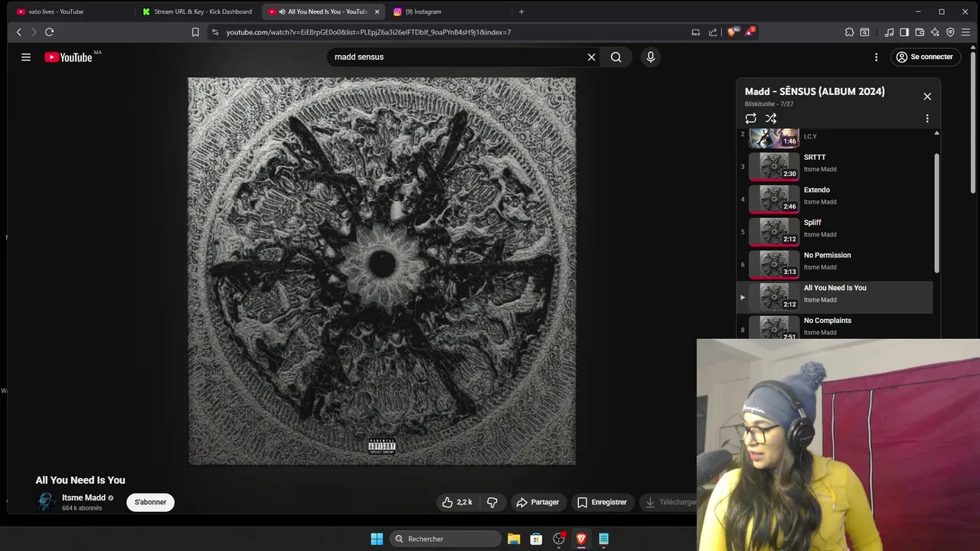Toggle playlist loop mode
The image size is (980, 551).
(750, 119)
